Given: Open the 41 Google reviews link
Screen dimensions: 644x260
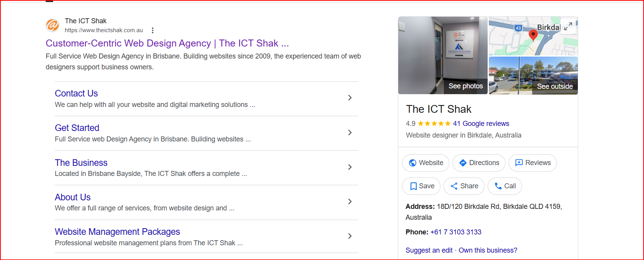Looking at the screenshot, I should coord(481,124).
